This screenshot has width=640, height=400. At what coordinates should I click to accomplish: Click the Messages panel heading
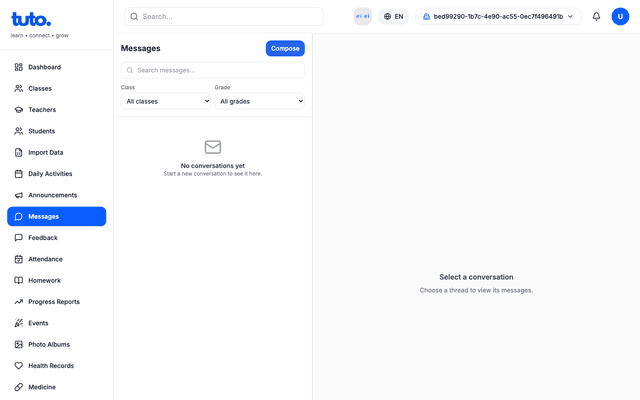tap(140, 48)
